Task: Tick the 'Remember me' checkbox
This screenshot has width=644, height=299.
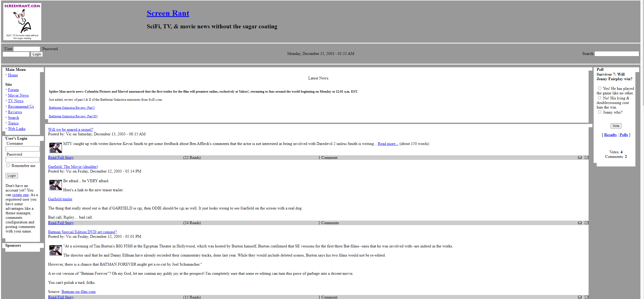Action: tap(8, 165)
